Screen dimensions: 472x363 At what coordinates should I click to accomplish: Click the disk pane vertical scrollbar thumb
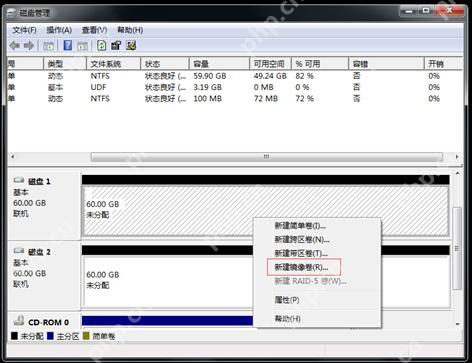(x=457, y=248)
